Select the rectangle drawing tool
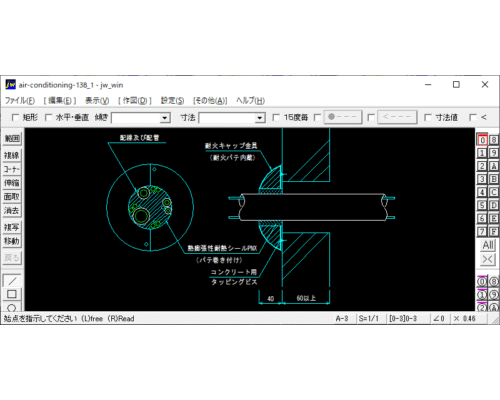The image size is (500, 400). coord(12,294)
